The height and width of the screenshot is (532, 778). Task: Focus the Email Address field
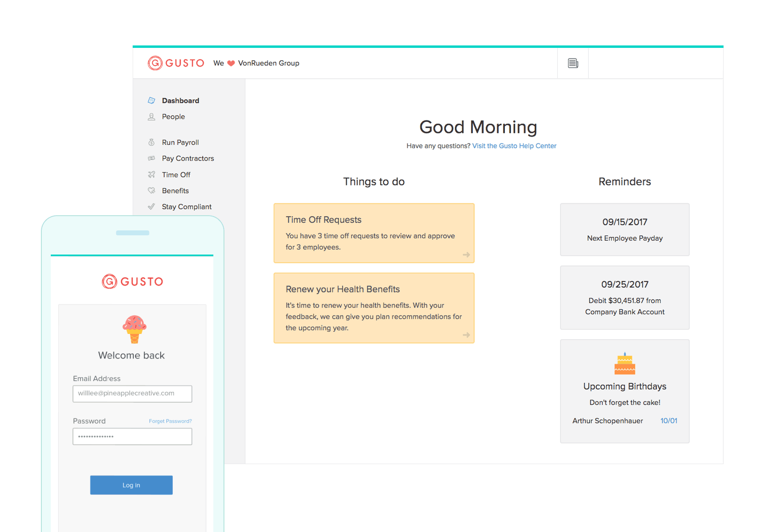pos(132,393)
